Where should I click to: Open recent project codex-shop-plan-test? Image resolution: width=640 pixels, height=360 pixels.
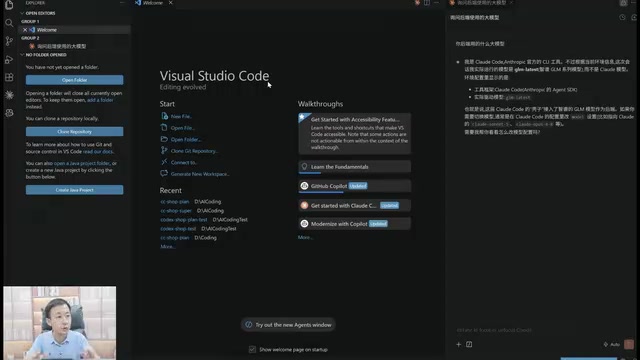point(184,220)
